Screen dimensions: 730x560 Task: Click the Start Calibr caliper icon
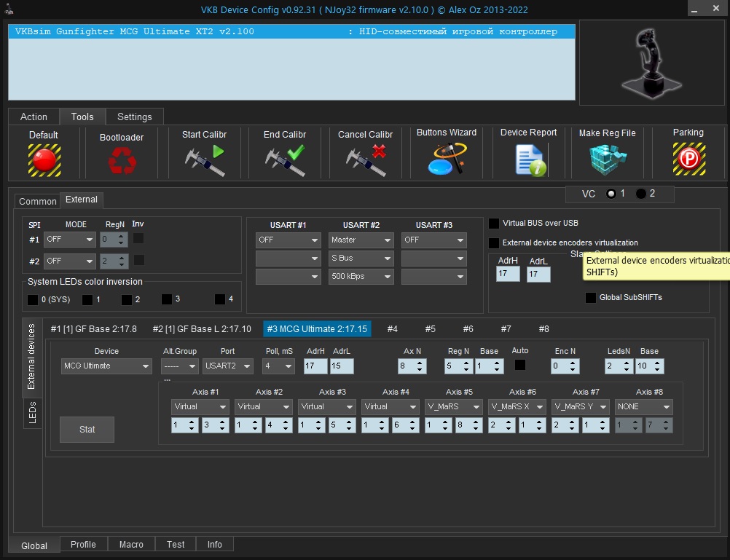click(x=205, y=160)
